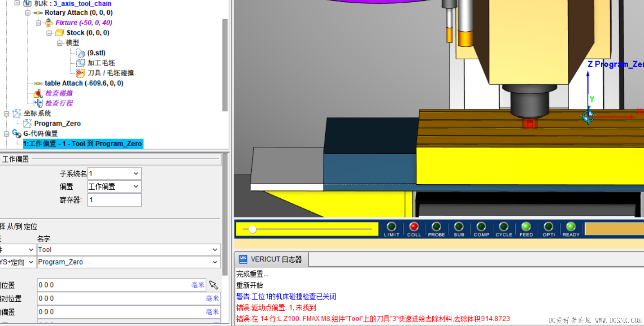644x326 pixels.
Task: Select the 检查碰撞 tree node
Action: 59,93
